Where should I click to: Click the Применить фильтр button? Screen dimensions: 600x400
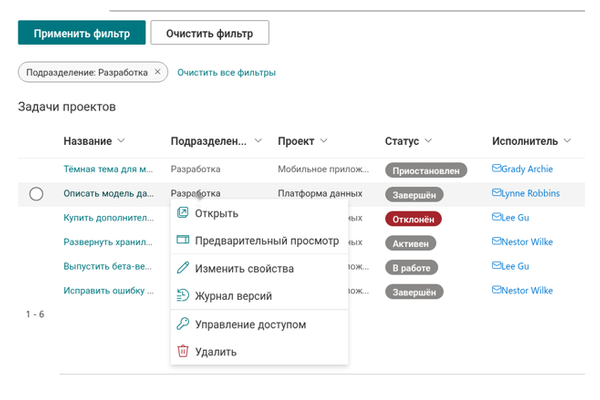(82, 33)
